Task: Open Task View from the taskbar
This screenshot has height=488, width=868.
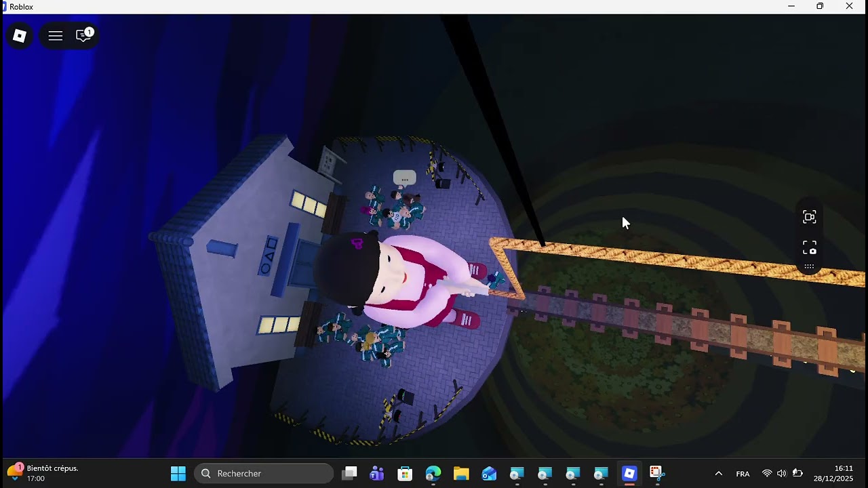Action: [349, 473]
